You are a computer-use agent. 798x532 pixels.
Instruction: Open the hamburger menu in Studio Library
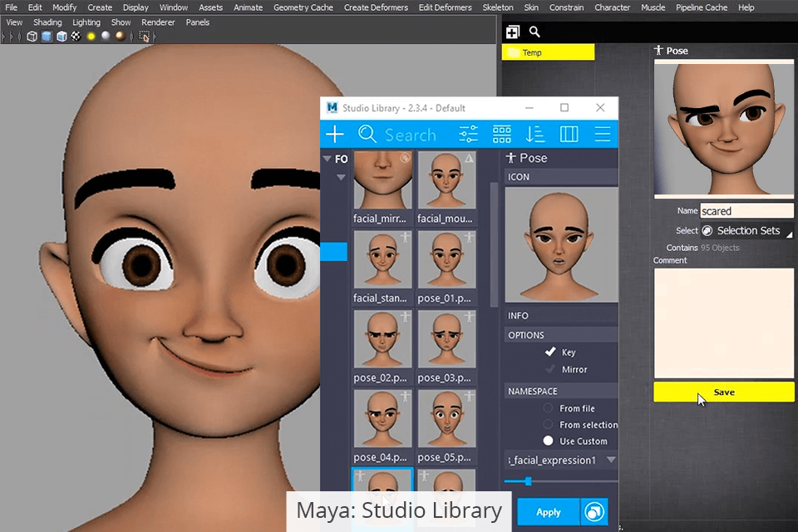coord(603,134)
